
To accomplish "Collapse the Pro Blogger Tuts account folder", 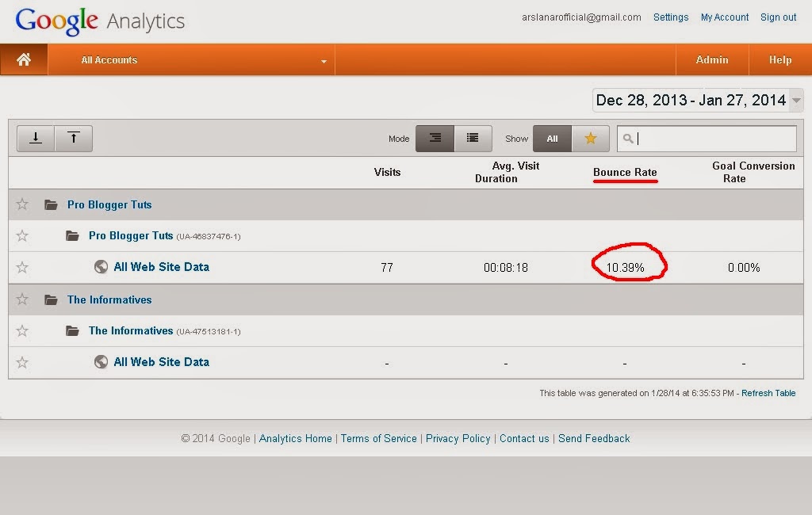I will pos(51,204).
